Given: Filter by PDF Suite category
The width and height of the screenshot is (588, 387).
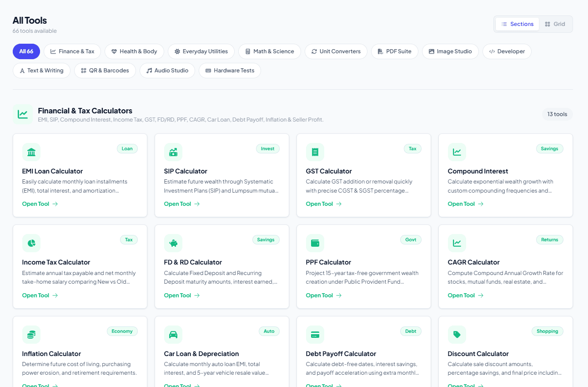Looking at the screenshot, I should [395, 51].
